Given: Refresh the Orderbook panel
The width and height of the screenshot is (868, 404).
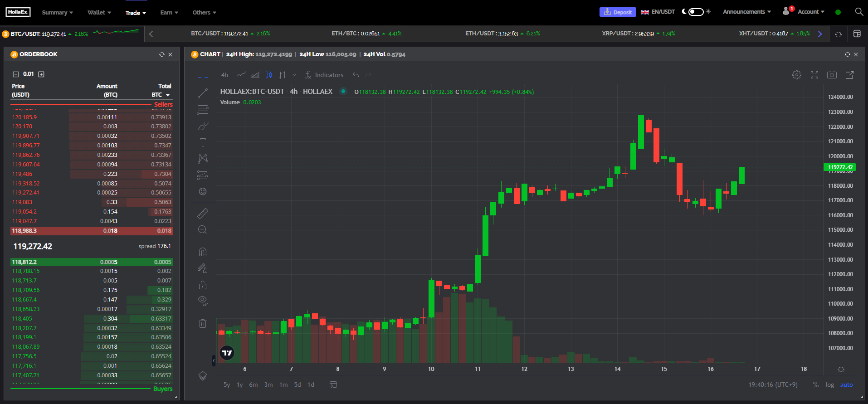Looking at the screenshot, I should click(161, 54).
